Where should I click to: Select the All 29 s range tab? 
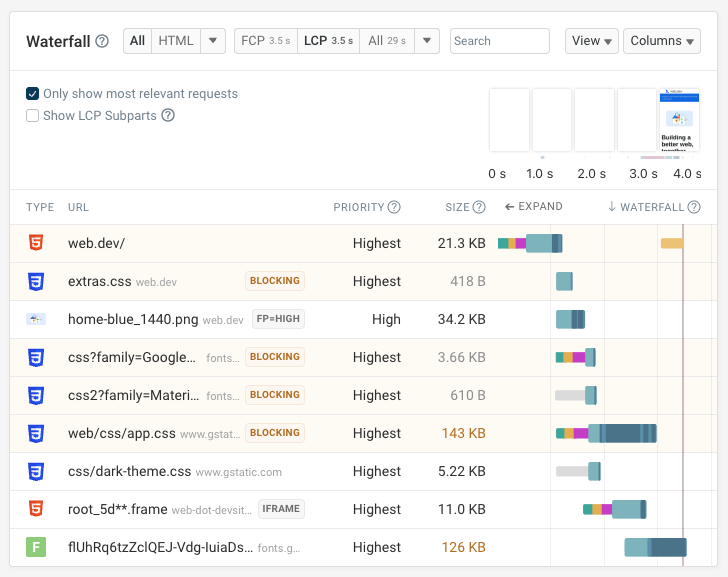[387, 41]
